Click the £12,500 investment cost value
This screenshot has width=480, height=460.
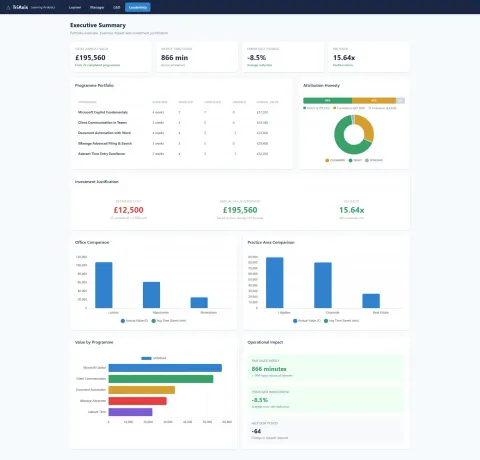click(x=129, y=210)
